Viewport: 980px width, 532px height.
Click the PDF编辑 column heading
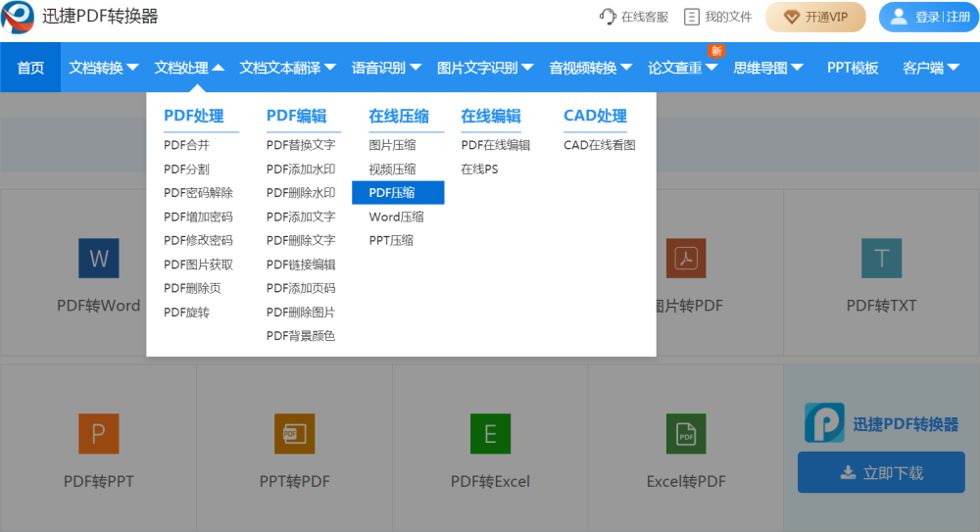click(x=296, y=116)
